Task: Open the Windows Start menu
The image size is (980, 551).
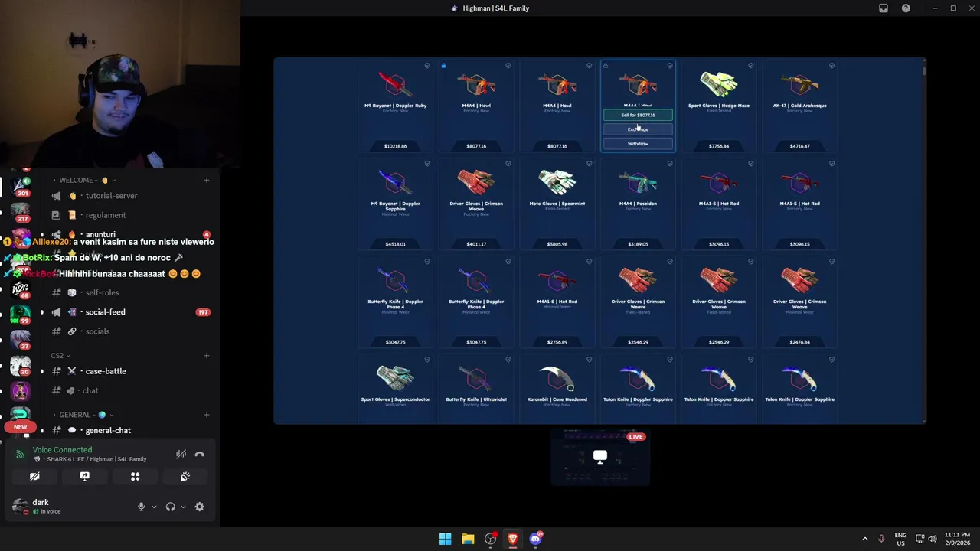Action: click(x=445, y=539)
